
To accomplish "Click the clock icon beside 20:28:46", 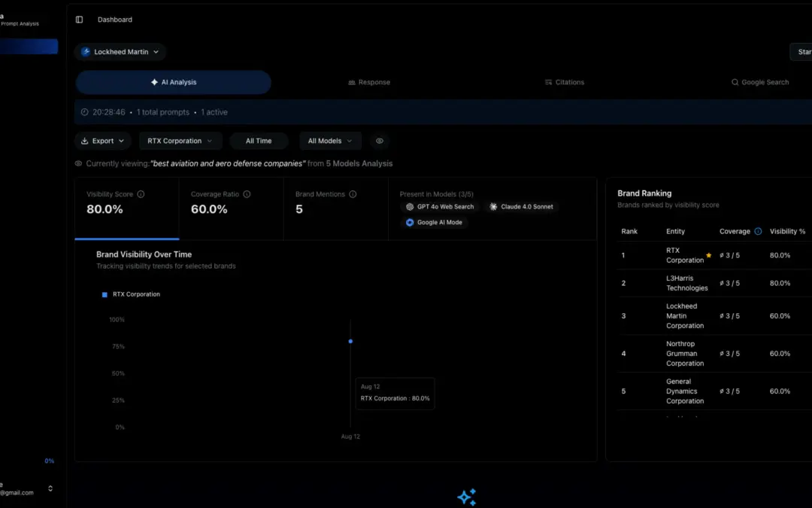I will (x=84, y=112).
